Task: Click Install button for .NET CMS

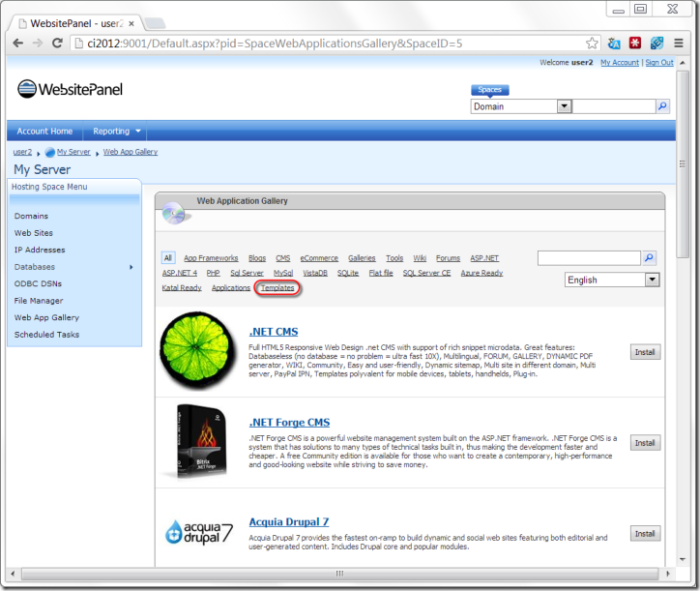Action: (x=645, y=352)
